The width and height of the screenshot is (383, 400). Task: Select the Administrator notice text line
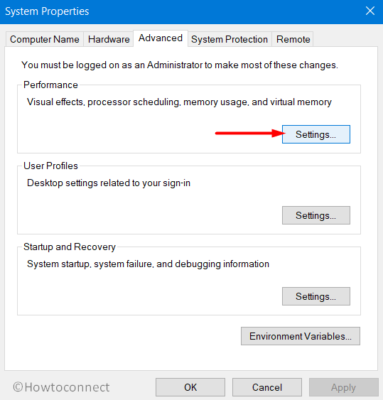[x=180, y=65]
